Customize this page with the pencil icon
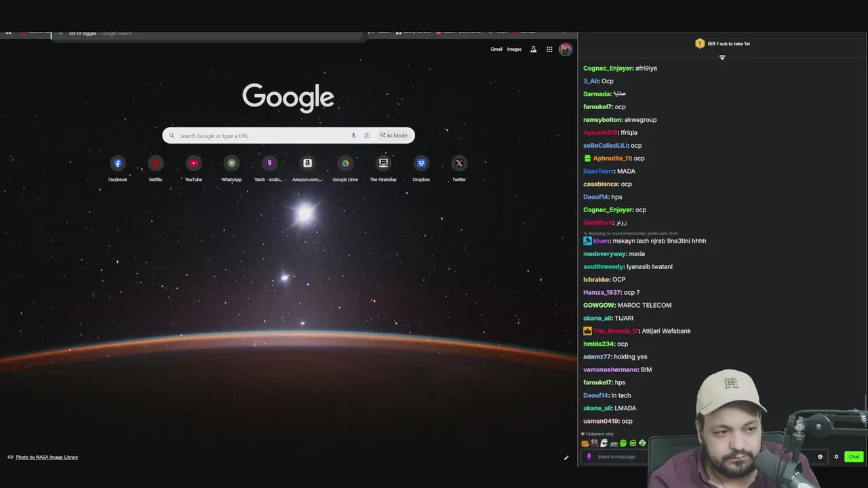Viewport: 868px width, 488px height. click(x=566, y=457)
